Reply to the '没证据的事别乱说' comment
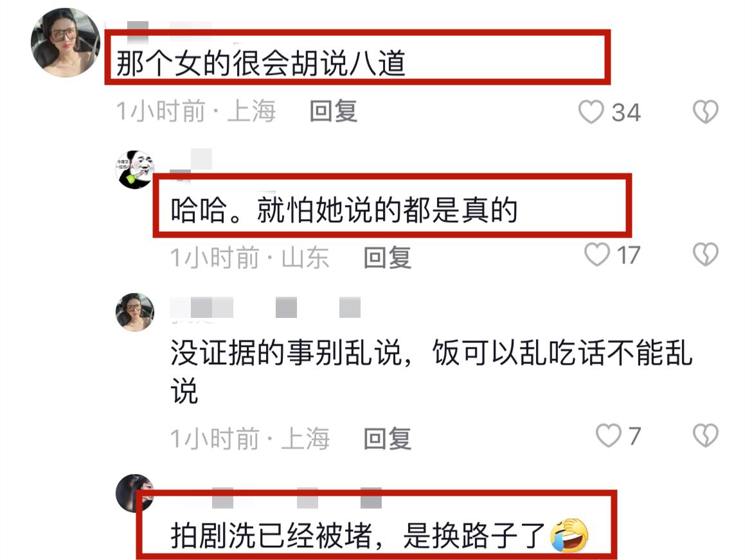This screenshot has height=560, width=752. [x=388, y=439]
